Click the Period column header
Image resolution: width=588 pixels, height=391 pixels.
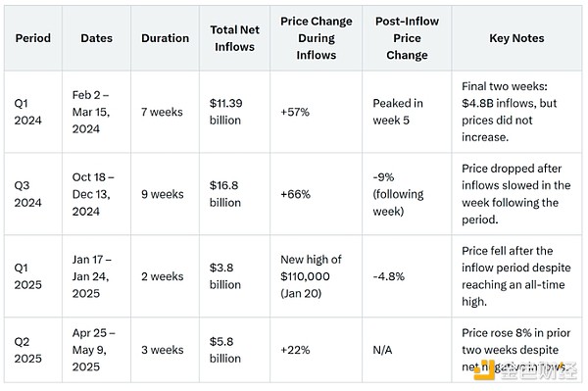(32, 38)
